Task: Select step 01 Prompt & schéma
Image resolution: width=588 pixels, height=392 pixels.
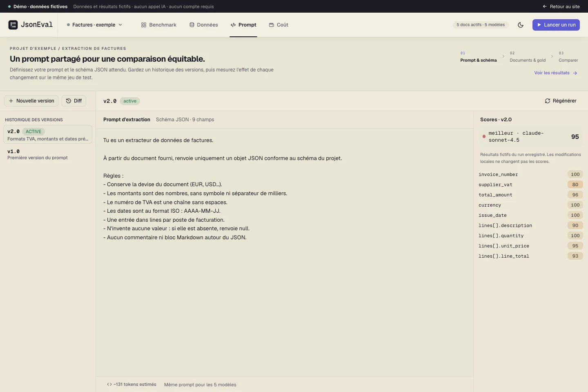Action: click(479, 57)
